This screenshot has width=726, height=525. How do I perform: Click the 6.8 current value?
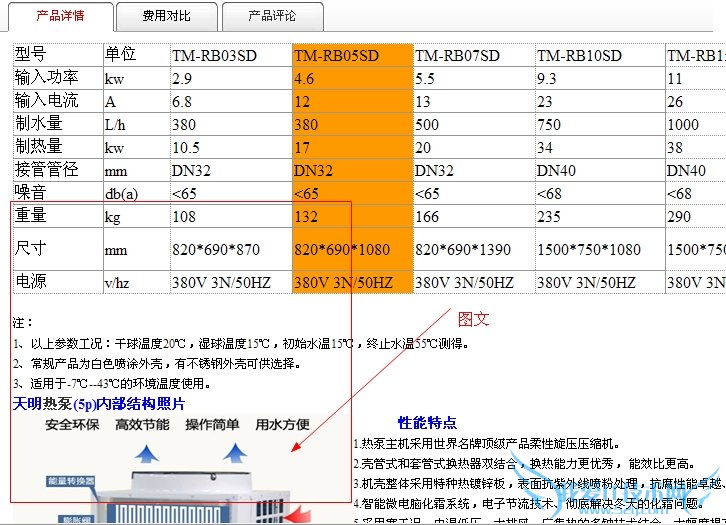pyautogui.click(x=182, y=102)
